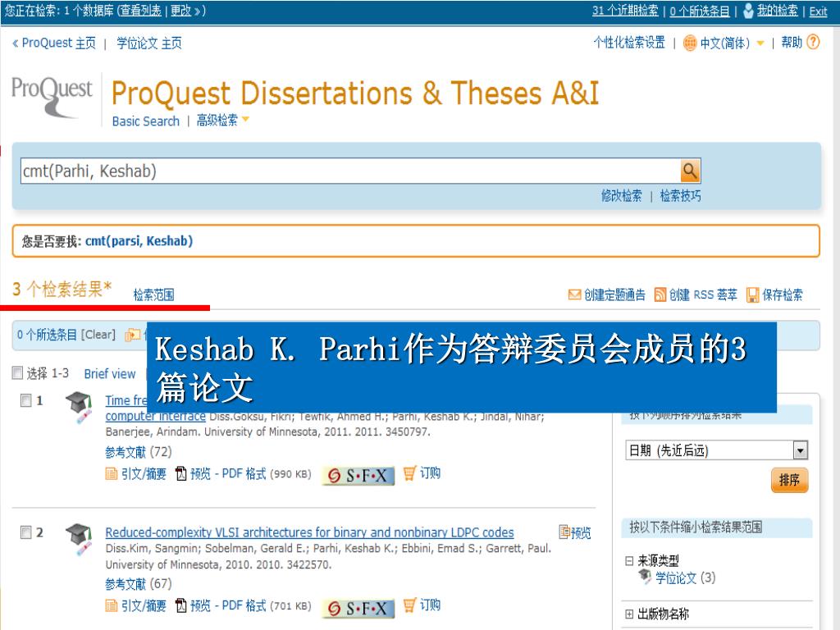Click in the search query input field

coord(350,171)
